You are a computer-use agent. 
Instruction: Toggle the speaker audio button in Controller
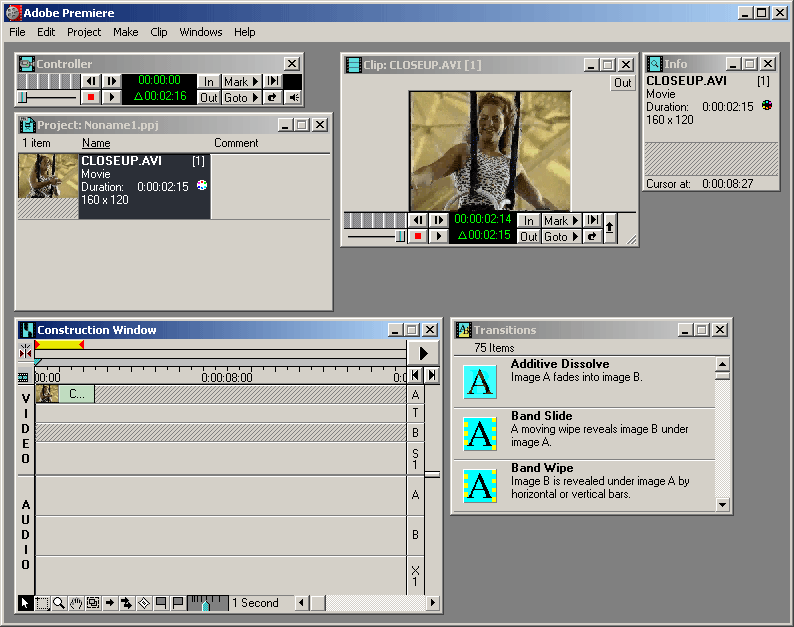pos(293,97)
